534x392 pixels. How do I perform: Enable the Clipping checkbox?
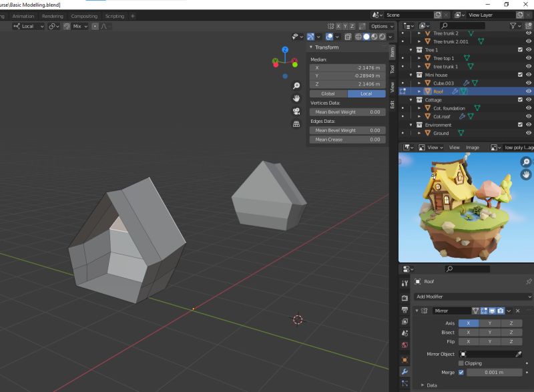tap(461, 363)
